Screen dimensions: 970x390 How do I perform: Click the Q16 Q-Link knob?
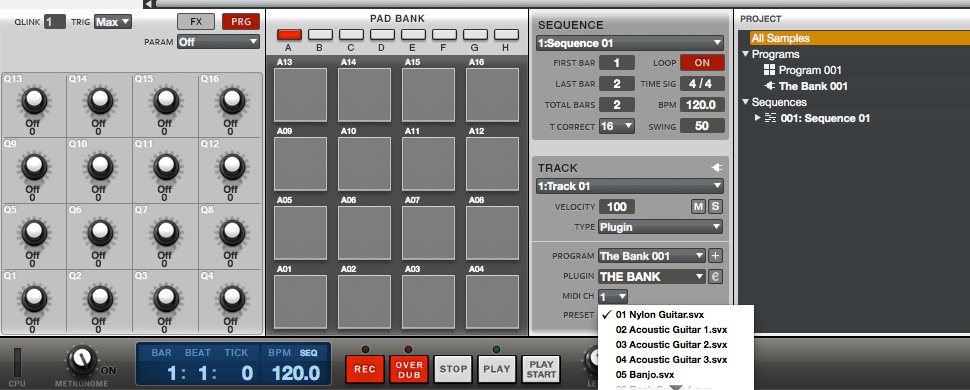click(231, 100)
